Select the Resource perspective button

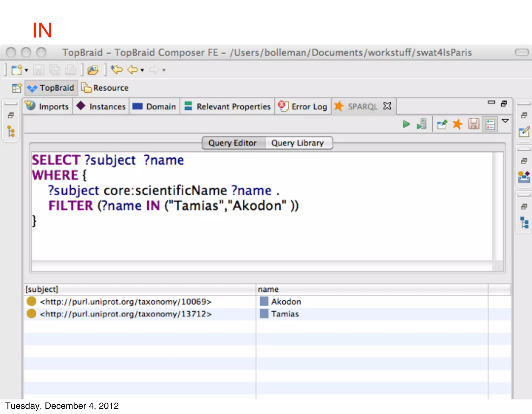pyautogui.click(x=105, y=88)
